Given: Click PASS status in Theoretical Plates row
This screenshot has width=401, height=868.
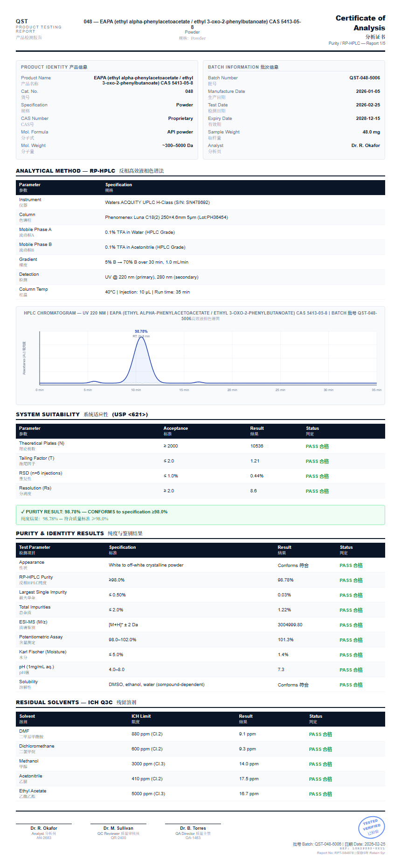Looking at the screenshot, I should (x=317, y=447).
